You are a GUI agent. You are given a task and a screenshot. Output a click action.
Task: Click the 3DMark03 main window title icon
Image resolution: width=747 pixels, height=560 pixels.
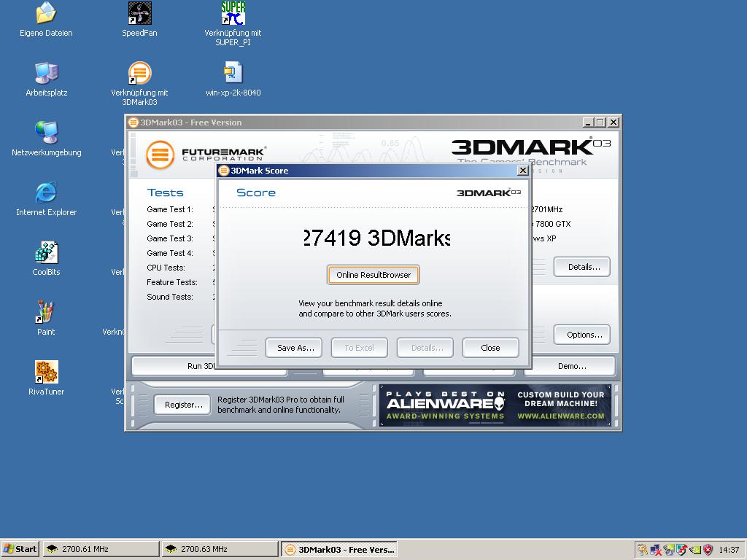(x=133, y=122)
